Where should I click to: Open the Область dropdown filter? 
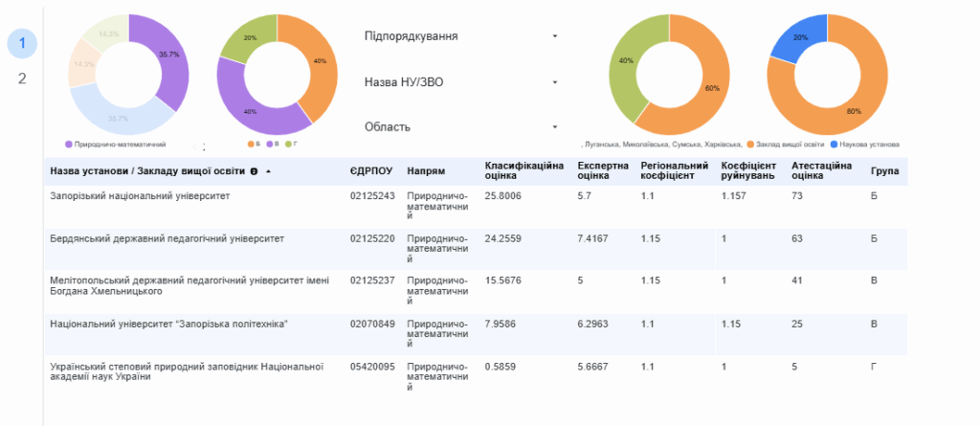459,127
